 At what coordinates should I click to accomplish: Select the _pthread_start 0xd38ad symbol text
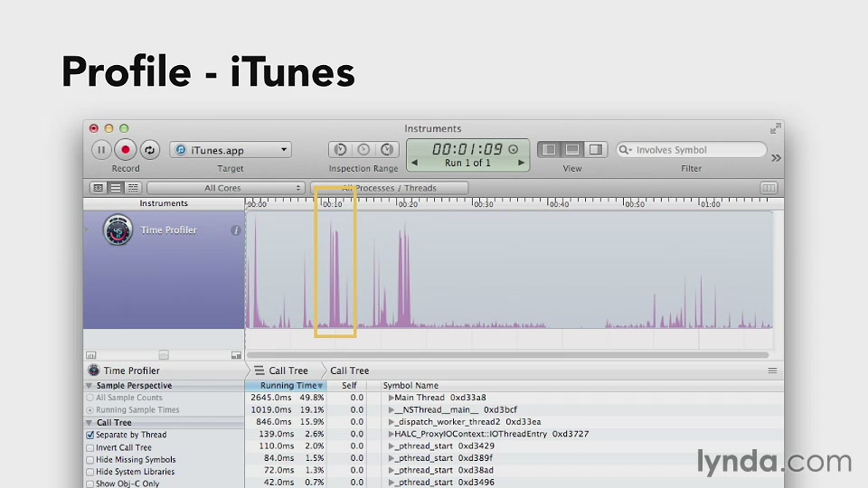[444, 470]
